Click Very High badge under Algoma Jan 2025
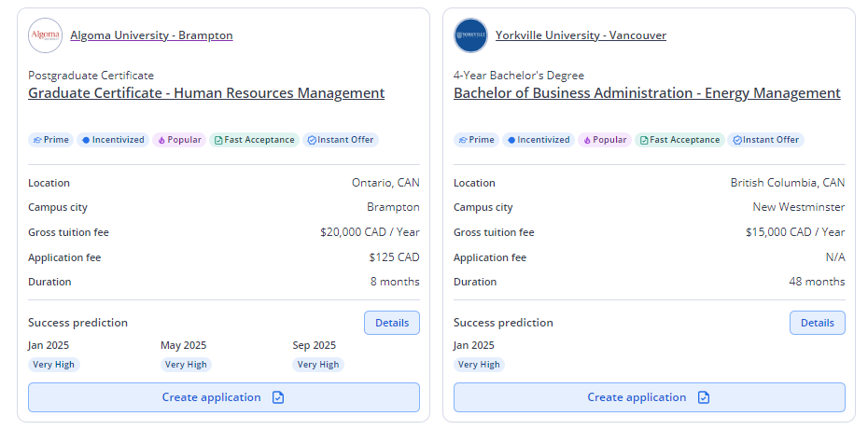 [x=54, y=365]
